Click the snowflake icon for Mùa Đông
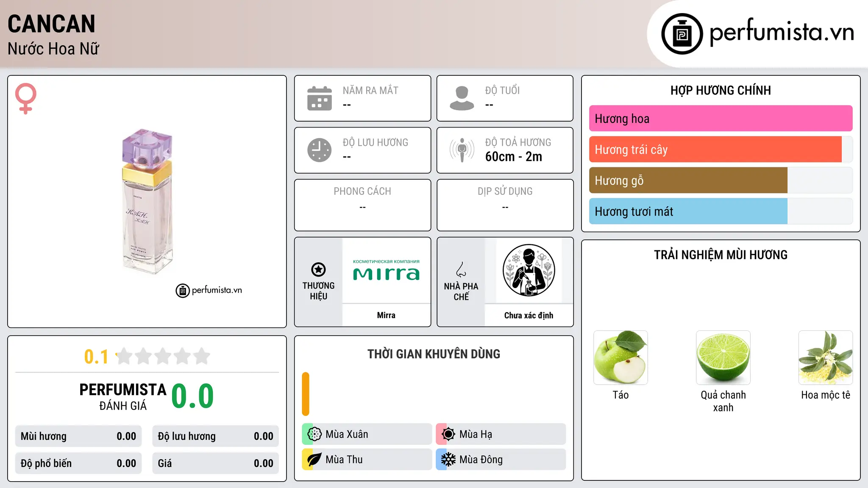The width and height of the screenshot is (868, 488). 448,460
